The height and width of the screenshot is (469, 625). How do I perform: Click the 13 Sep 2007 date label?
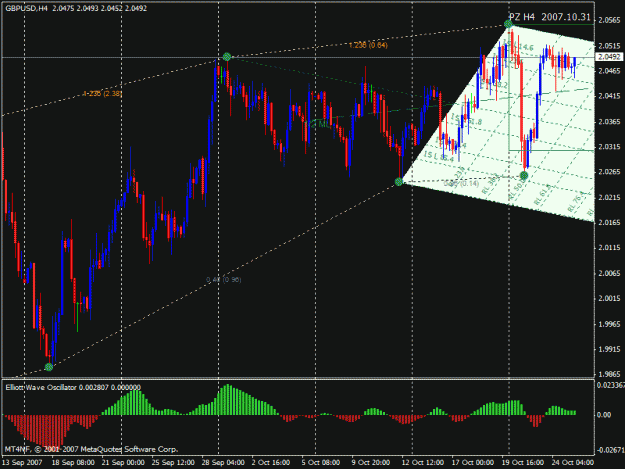tap(22, 463)
